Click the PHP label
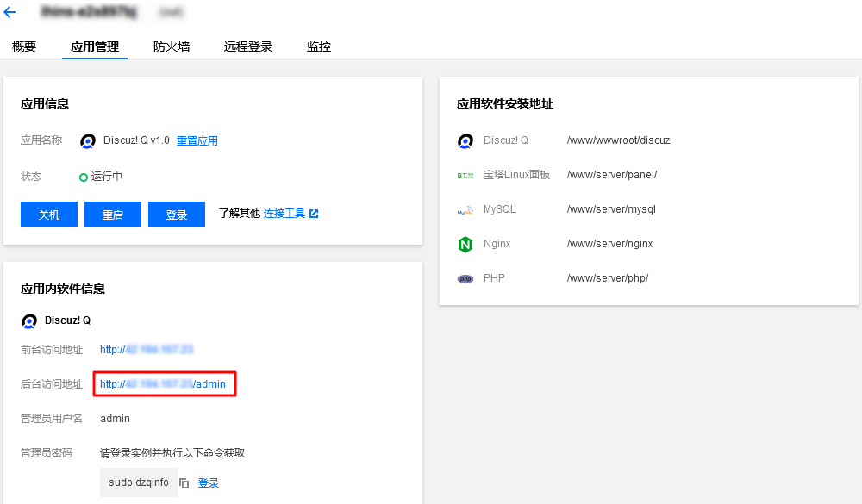The image size is (862, 504). (x=494, y=278)
